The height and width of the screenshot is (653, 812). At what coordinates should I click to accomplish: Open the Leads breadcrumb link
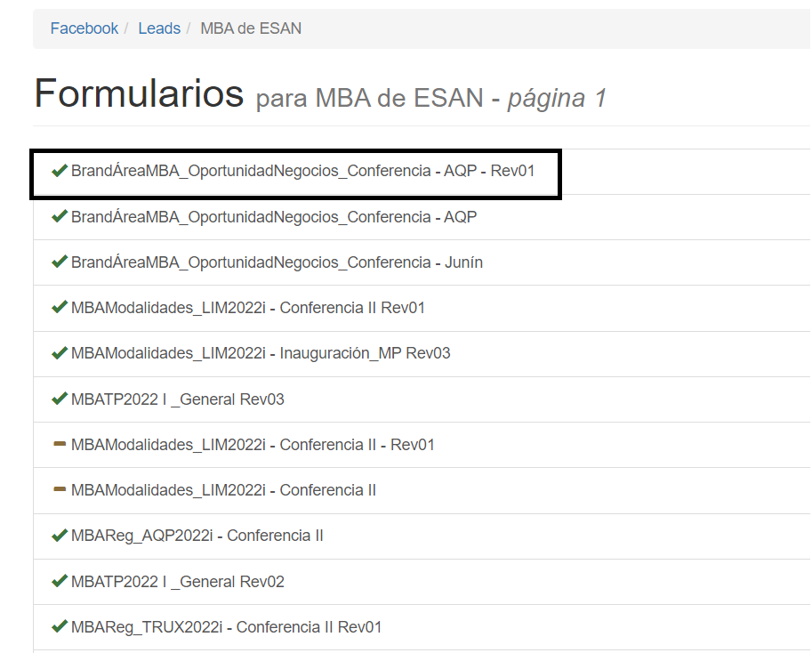point(159,28)
